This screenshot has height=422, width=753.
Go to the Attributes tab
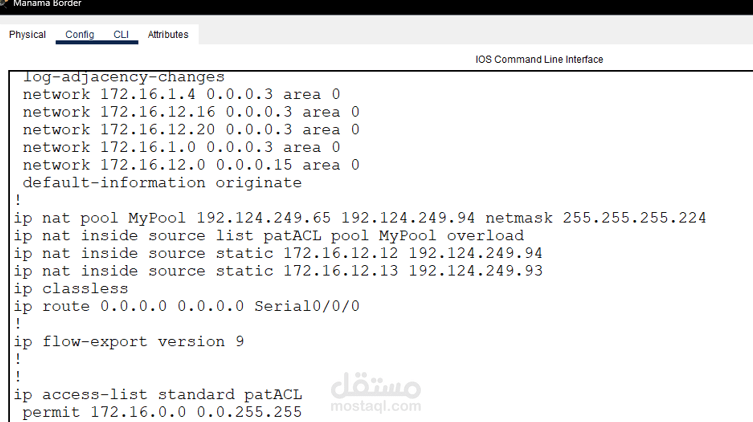[x=168, y=35]
